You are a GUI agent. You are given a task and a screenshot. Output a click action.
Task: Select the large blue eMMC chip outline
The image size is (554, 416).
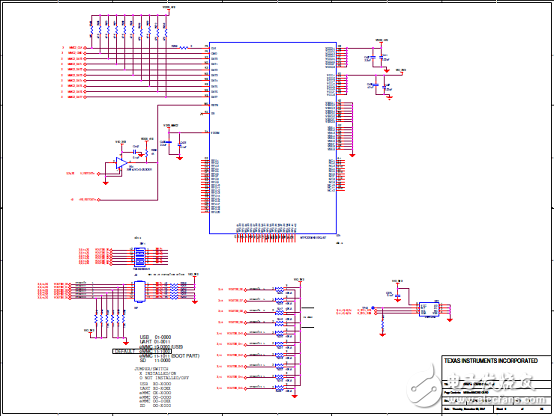273,138
